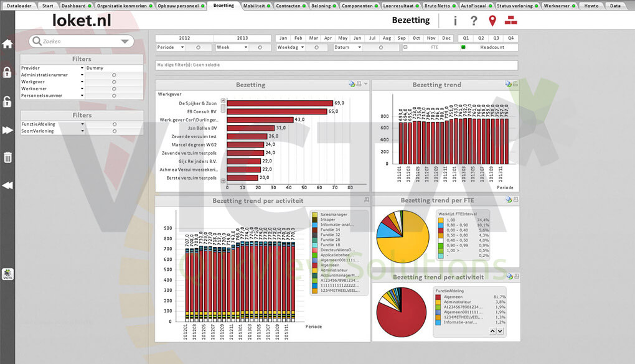Open the info 'i' icon in the header

pyautogui.click(x=455, y=21)
